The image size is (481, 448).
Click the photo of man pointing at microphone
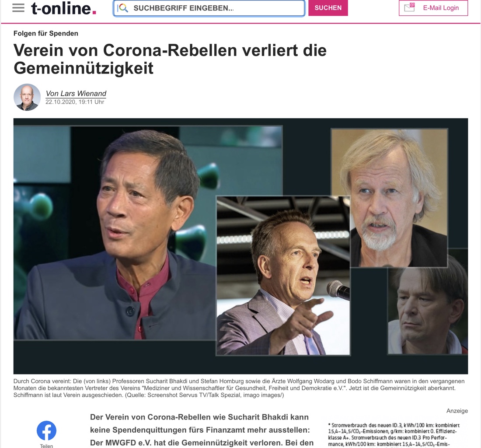pyautogui.click(x=283, y=275)
